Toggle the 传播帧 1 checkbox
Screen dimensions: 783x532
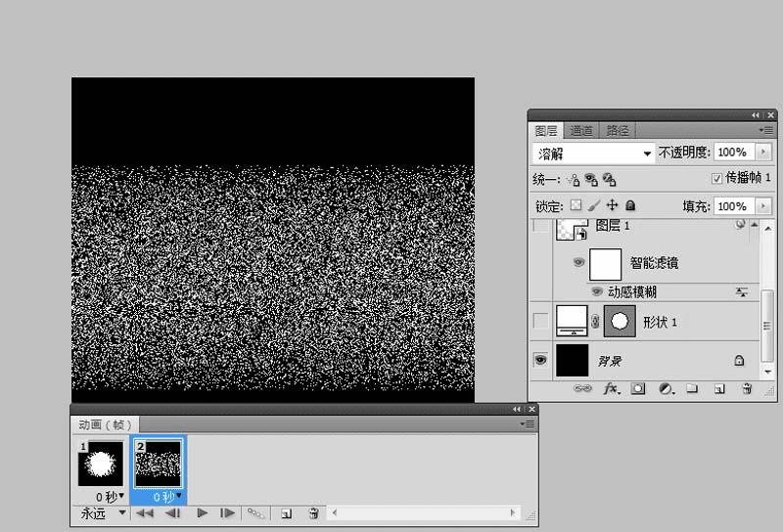click(716, 178)
